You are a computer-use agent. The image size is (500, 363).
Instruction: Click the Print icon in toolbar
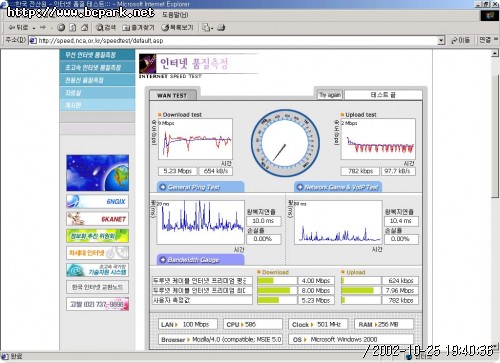tap(221, 28)
